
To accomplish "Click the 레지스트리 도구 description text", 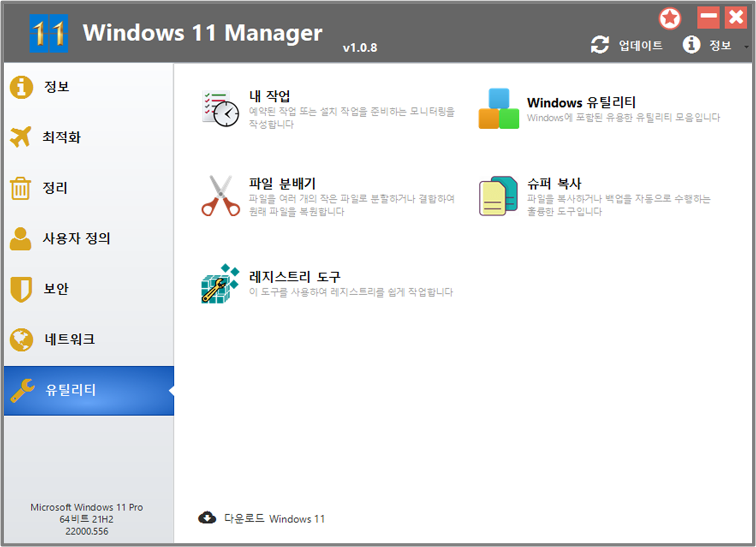I will (x=351, y=292).
